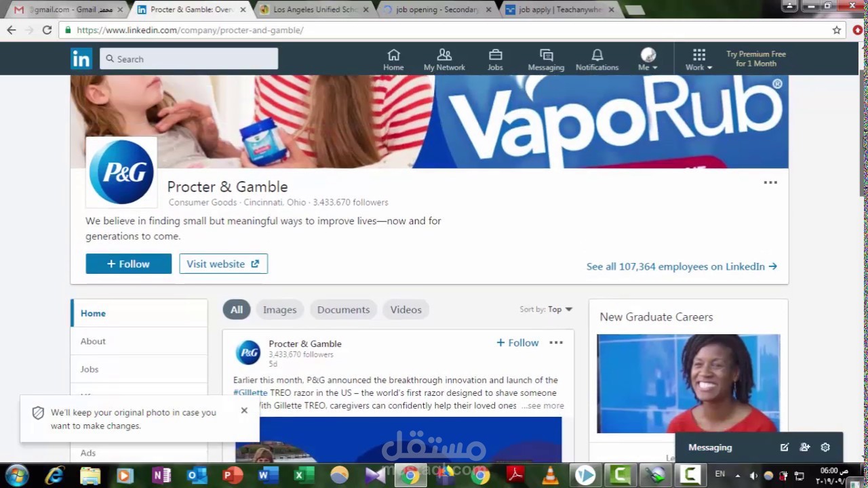Open Outlook from the taskbar
The image size is (868, 488).
(x=197, y=475)
